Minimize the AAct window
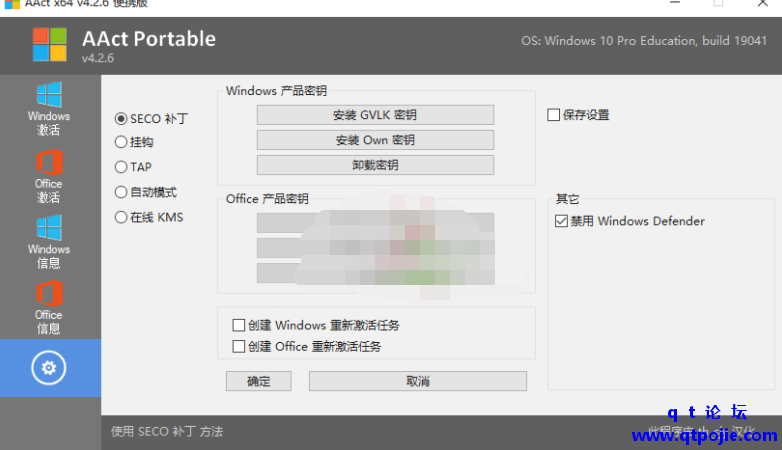The width and height of the screenshot is (782, 450). point(675,3)
